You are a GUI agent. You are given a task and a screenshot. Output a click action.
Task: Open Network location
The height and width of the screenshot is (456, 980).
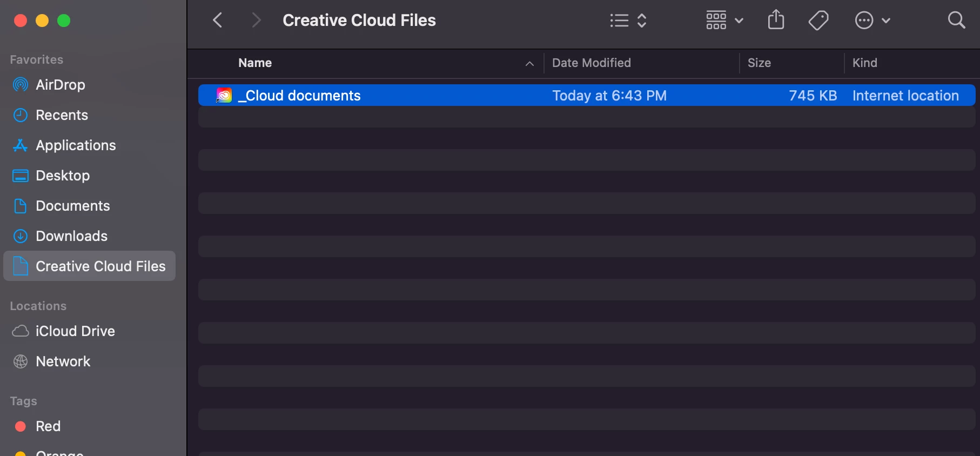click(89, 361)
